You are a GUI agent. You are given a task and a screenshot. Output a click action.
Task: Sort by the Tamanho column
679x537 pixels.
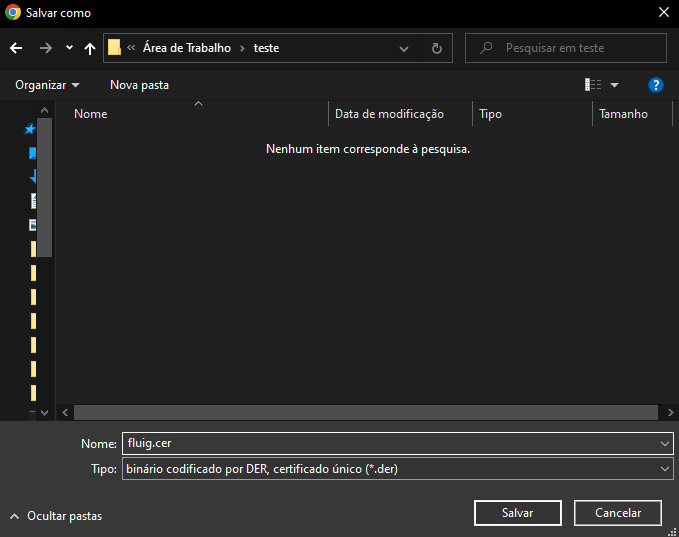coord(632,114)
